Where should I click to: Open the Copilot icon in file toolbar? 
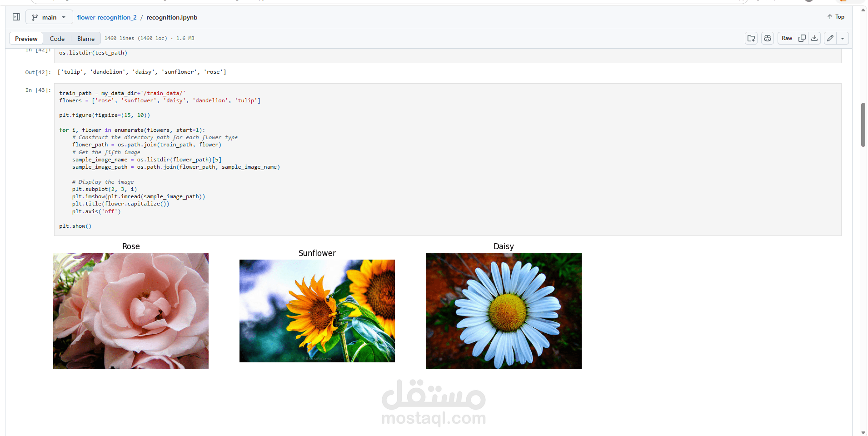click(x=767, y=38)
